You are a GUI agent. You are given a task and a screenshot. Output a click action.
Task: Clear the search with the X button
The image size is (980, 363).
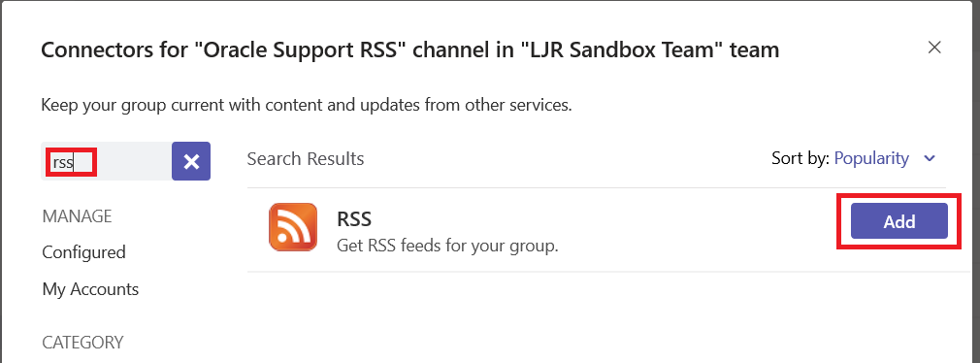[191, 161]
